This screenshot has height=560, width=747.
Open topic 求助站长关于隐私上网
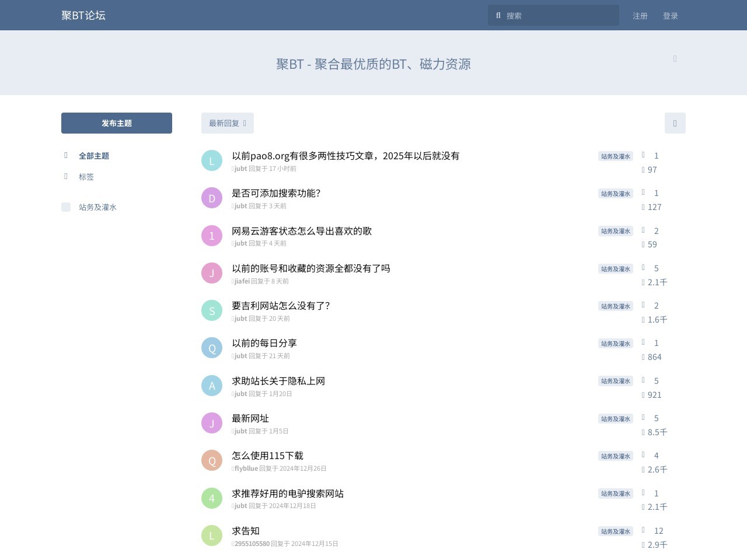[278, 381]
